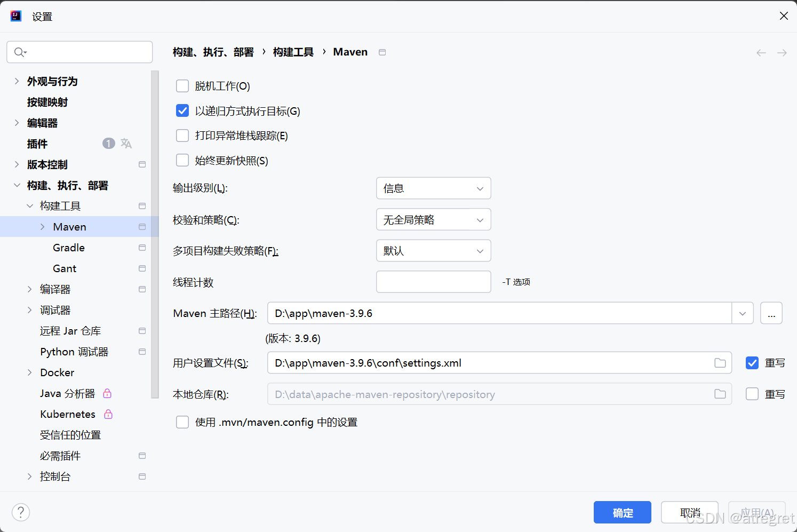Click the lock icon beside Java 分析器

pos(107,393)
